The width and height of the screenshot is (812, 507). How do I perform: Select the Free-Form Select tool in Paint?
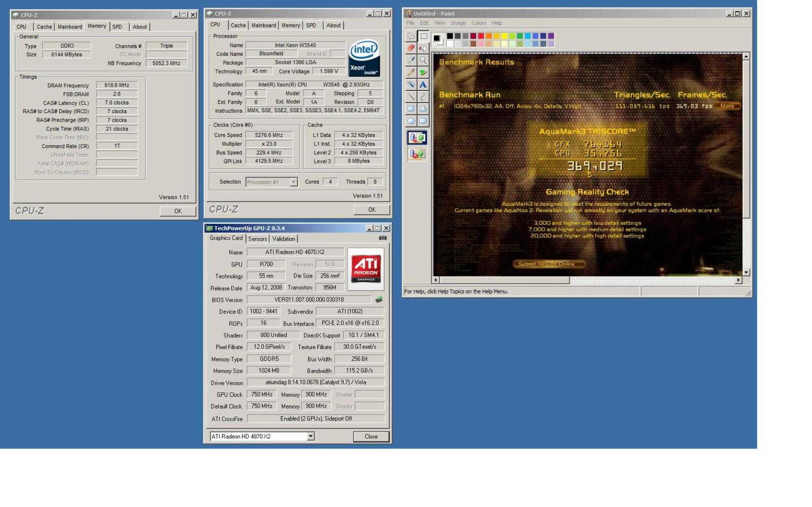(x=411, y=36)
